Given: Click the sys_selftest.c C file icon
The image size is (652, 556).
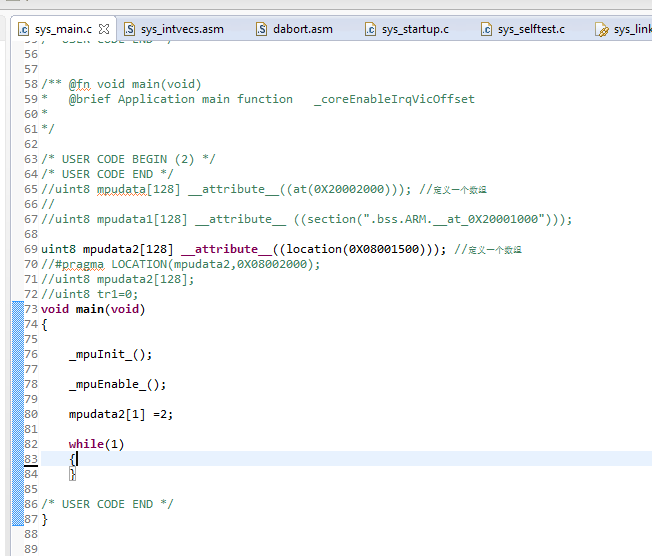Looking at the screenshot, I should [487, 29].
